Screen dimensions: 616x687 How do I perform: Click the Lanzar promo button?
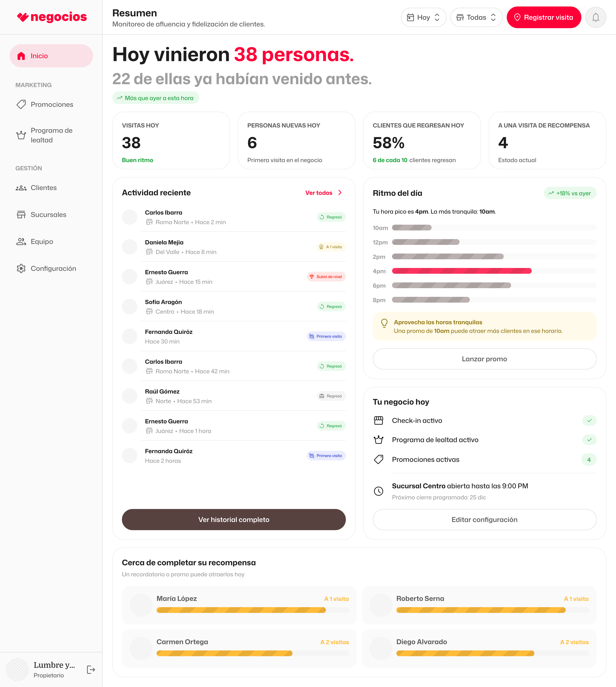[484, 359]
